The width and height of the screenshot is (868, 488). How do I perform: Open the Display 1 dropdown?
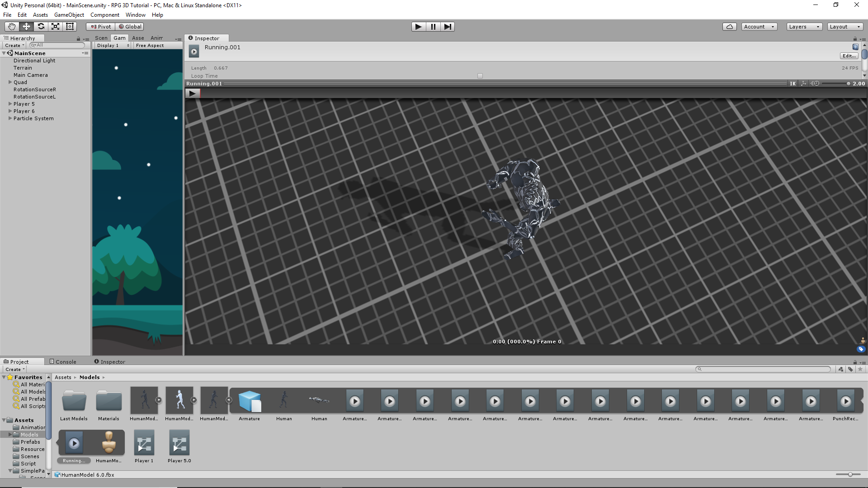coord(113,46)
